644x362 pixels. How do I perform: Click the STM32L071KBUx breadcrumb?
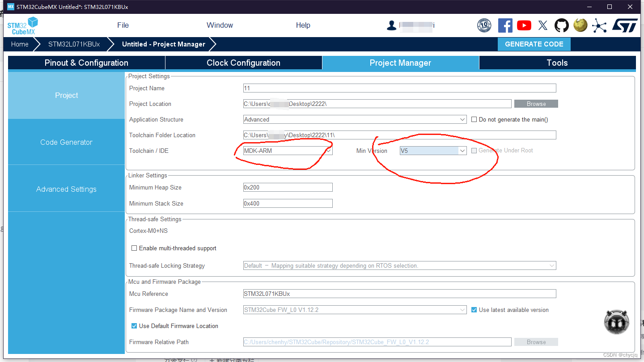click(x=74, y=44)
